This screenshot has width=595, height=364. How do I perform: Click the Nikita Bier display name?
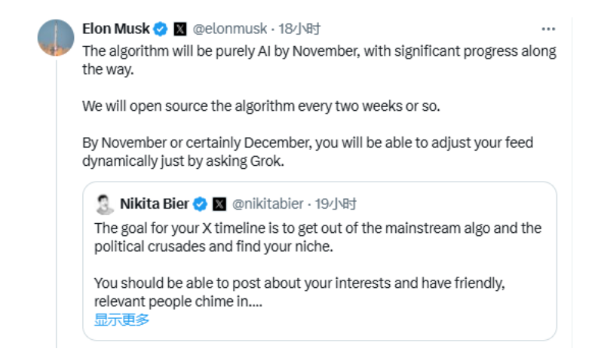(x=154, y=204)
